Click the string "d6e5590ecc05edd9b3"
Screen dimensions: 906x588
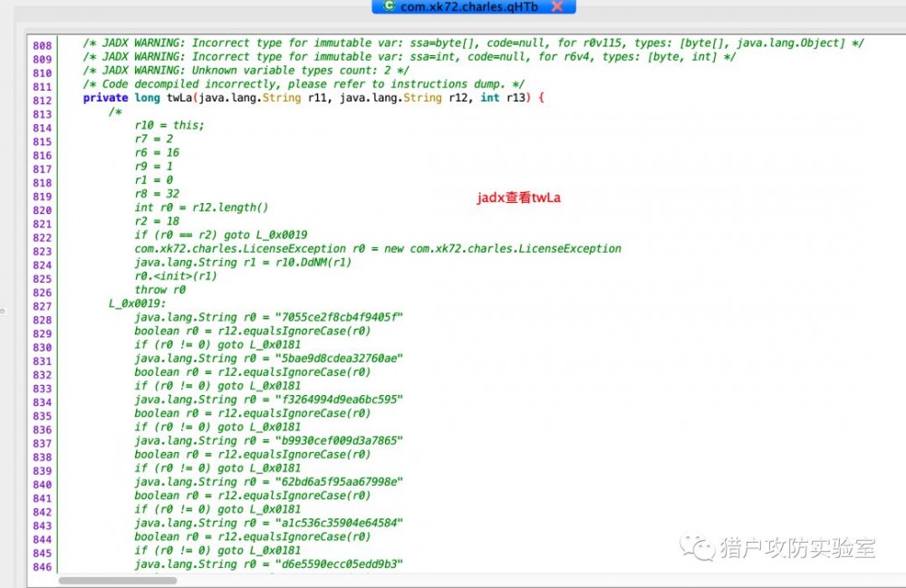click(x=339, y=564)
